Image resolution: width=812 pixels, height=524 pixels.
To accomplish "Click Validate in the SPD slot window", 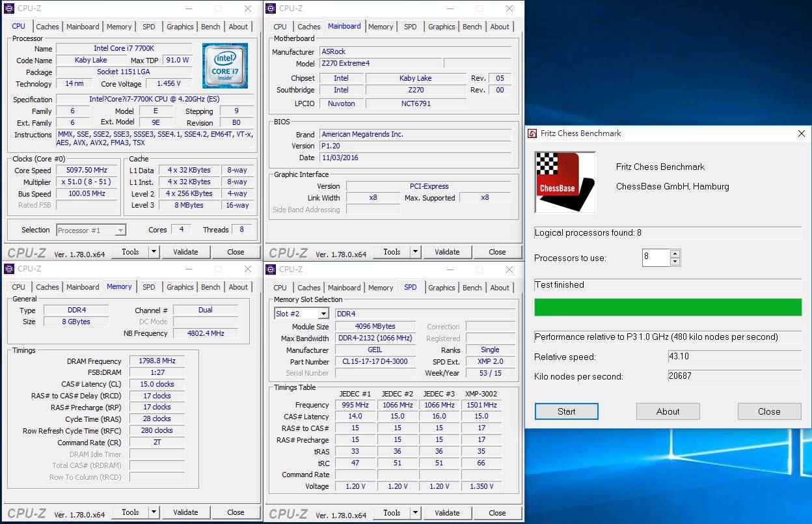I will [x=447, y=512].
